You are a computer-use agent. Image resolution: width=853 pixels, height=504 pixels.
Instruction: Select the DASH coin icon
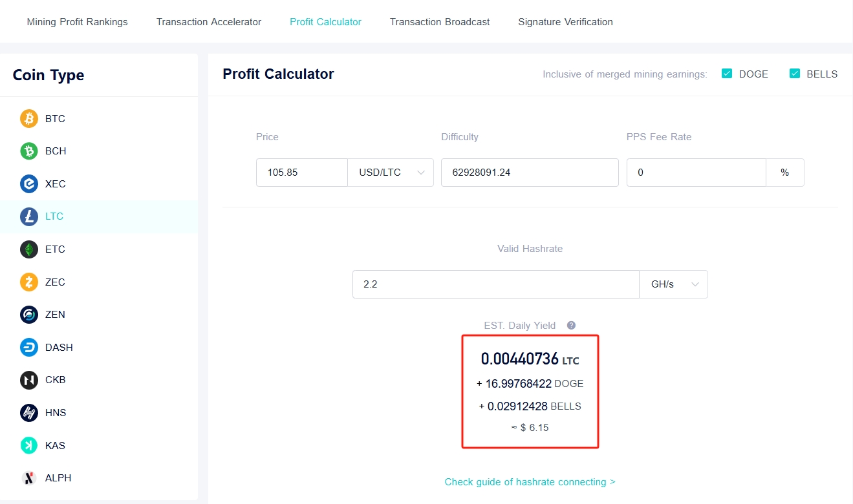[28, 347]
